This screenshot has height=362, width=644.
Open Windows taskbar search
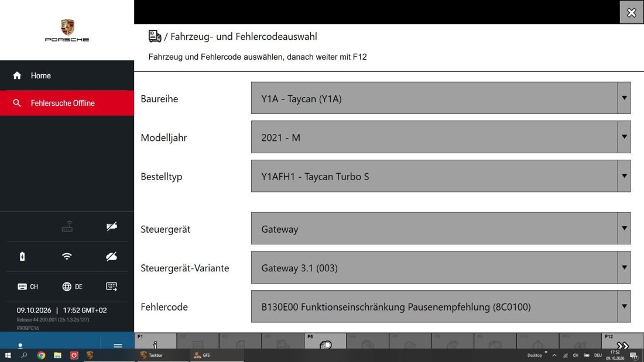pyautogui.click(x=24, y=356)
